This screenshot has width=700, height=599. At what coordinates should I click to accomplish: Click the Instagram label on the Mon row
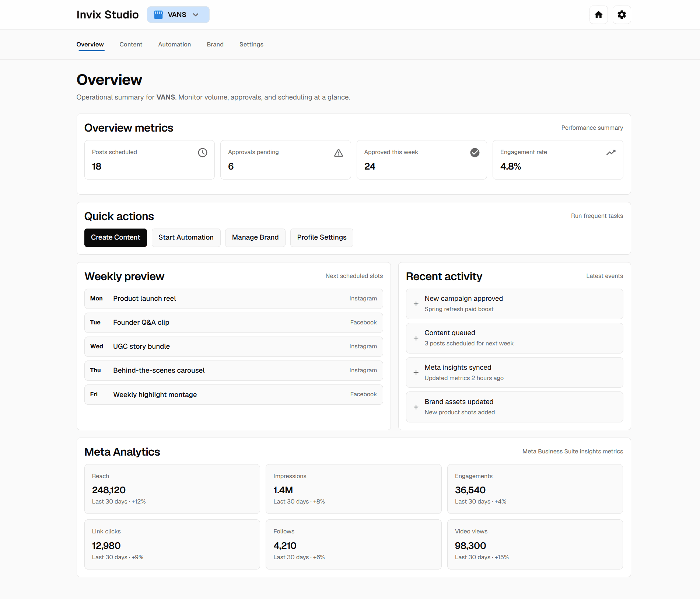tap(363, 299)
